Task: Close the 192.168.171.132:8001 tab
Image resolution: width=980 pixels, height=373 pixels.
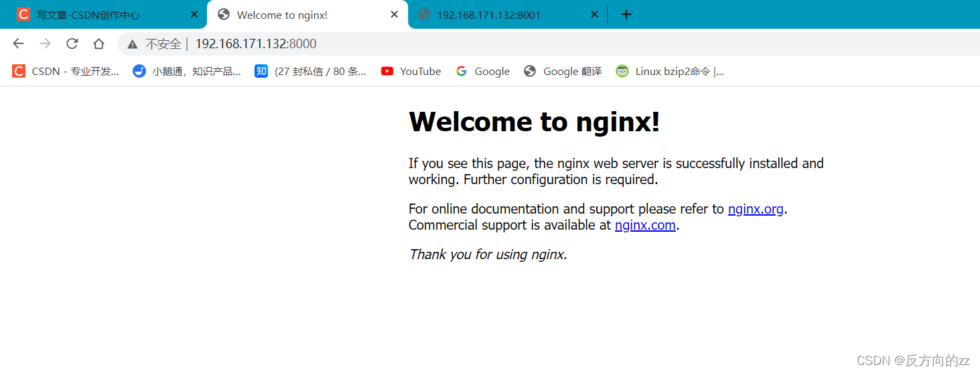Action: pos(593,14)
